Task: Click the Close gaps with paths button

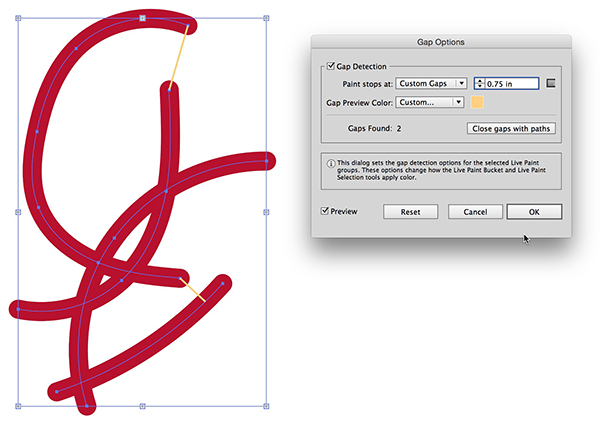Action: [511, 129]
